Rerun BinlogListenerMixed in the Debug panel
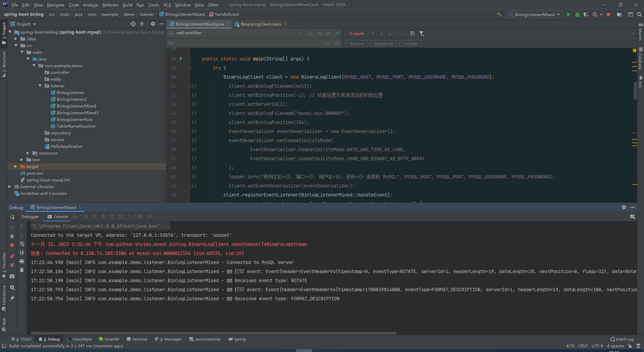644x352 pixels. coord(12,217)
